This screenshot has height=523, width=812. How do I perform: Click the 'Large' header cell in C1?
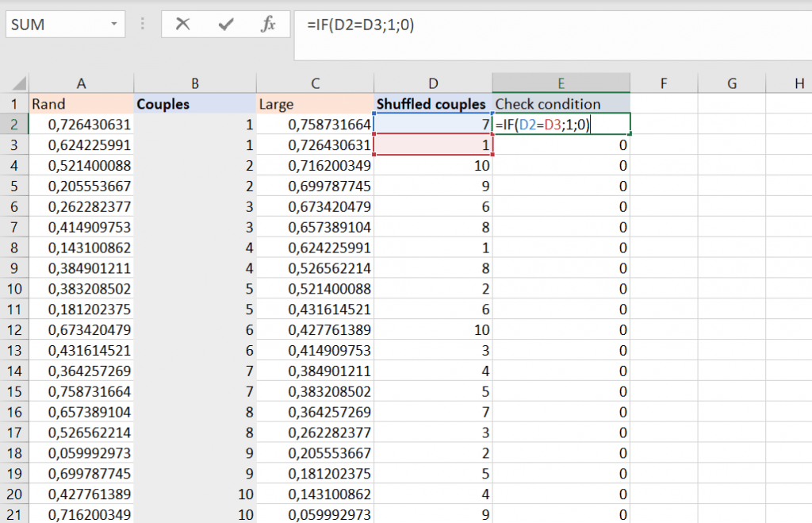[315, 104]
